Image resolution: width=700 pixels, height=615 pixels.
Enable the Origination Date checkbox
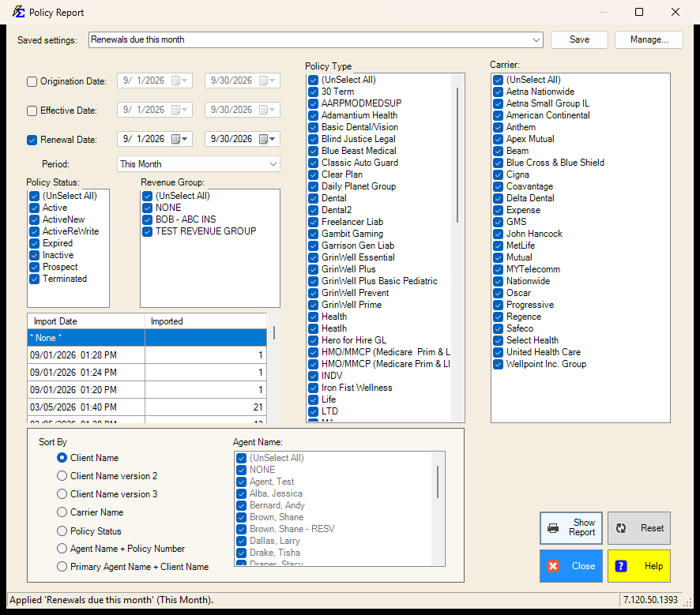point(32,81)
